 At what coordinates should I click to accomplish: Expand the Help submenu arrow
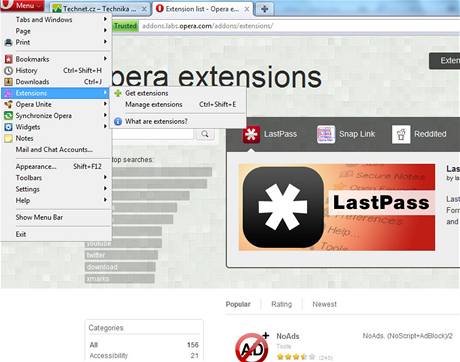point(105,200)
